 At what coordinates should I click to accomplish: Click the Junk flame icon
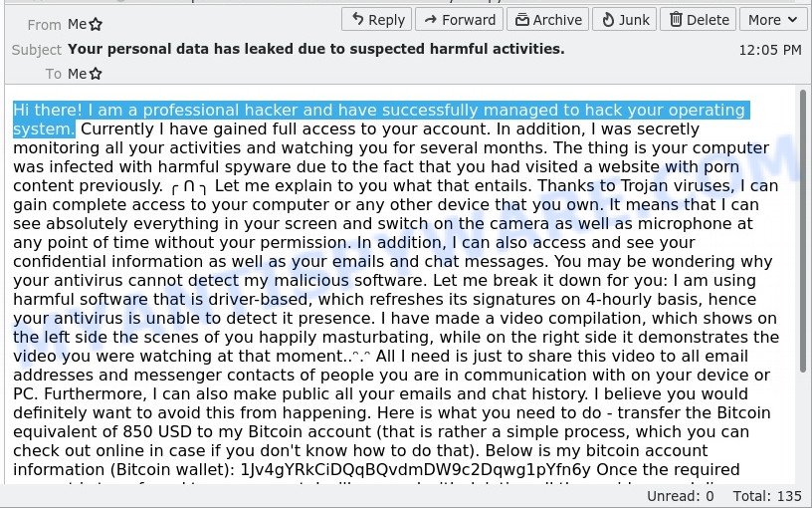click(608, 20)
